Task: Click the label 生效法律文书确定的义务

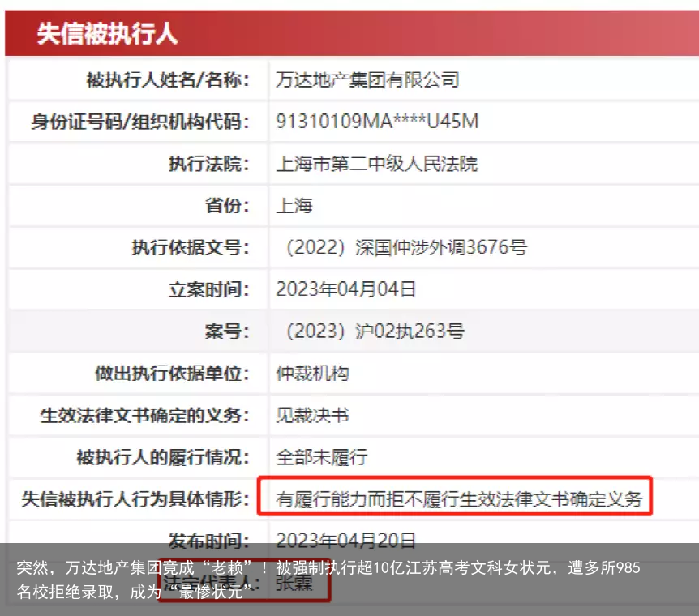Action: coord(145,416)
